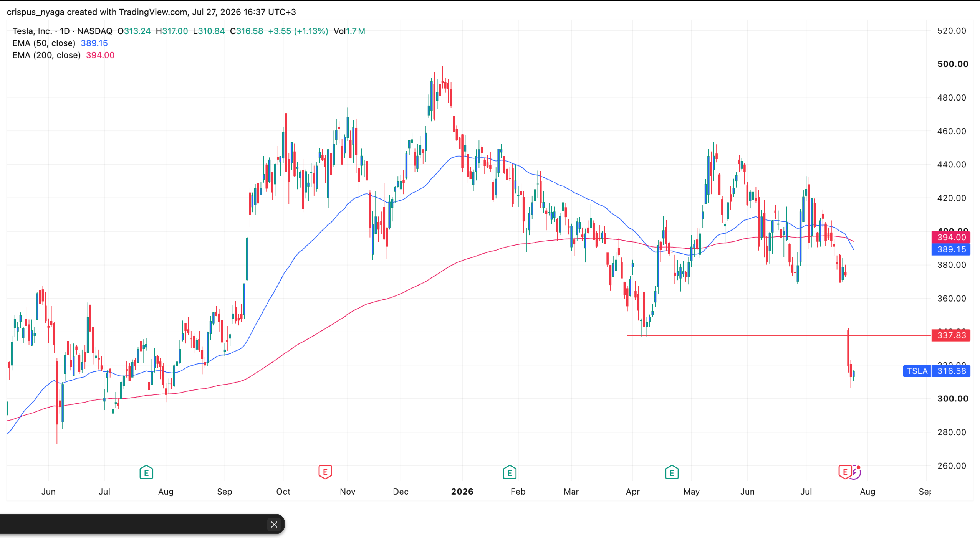Click the May label on the time axis
The height and width of the screenshot is (538, 980).
[692, 492]
